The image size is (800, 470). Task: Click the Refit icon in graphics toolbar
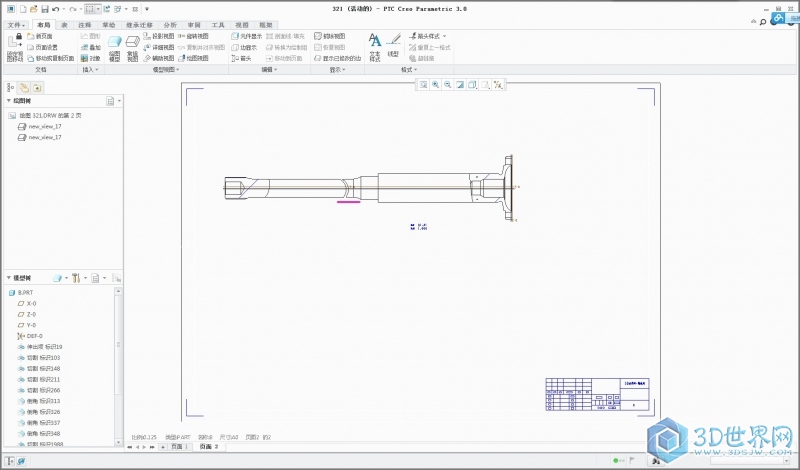[x=423, y=85]
